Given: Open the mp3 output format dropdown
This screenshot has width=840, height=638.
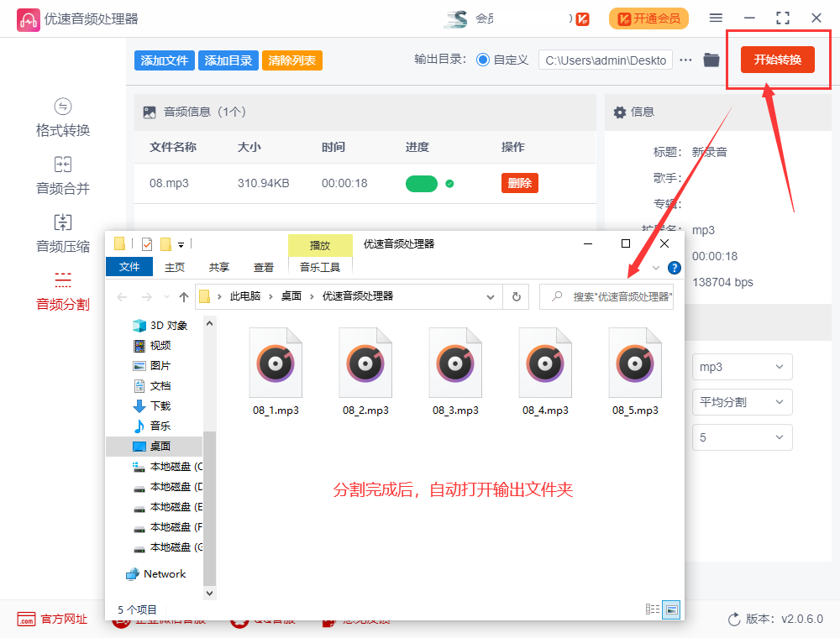Looking at the screenshot, I should pos(742,367).
